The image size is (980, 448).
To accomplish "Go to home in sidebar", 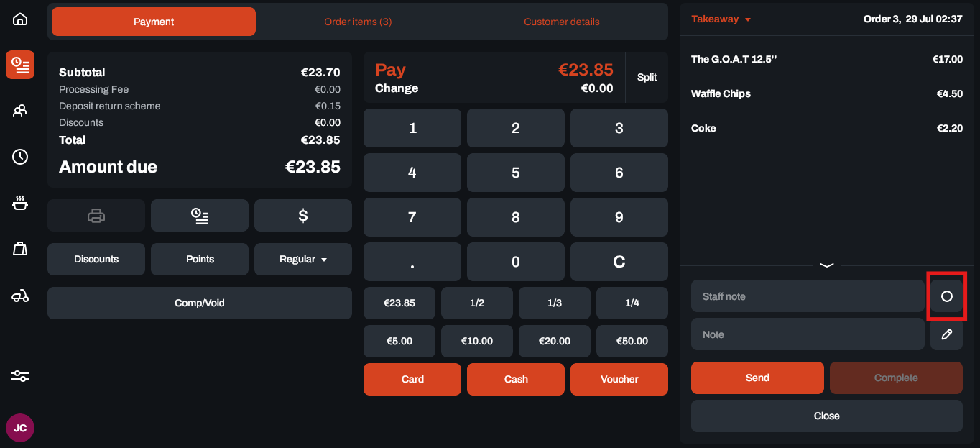I will tap(20, 19).
